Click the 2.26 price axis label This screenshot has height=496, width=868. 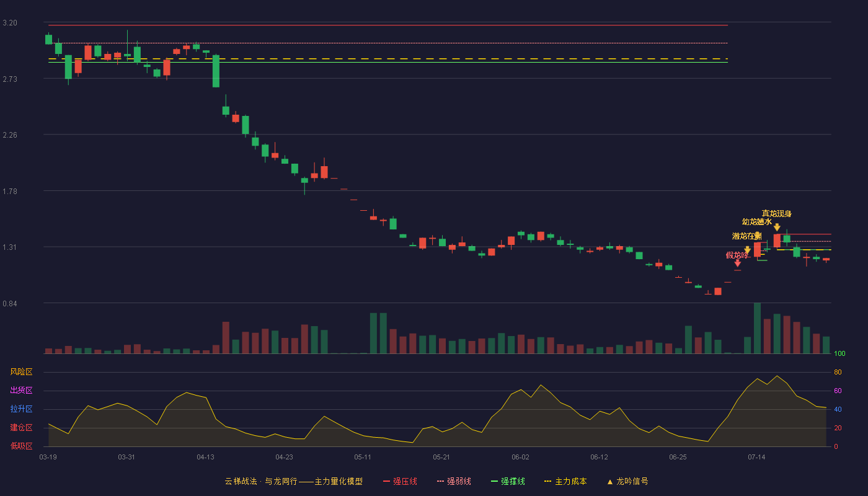click(x=10, y=135)
